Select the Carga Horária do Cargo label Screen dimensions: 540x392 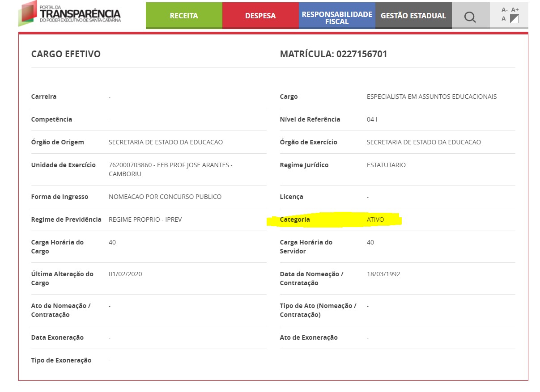[57, 247]
